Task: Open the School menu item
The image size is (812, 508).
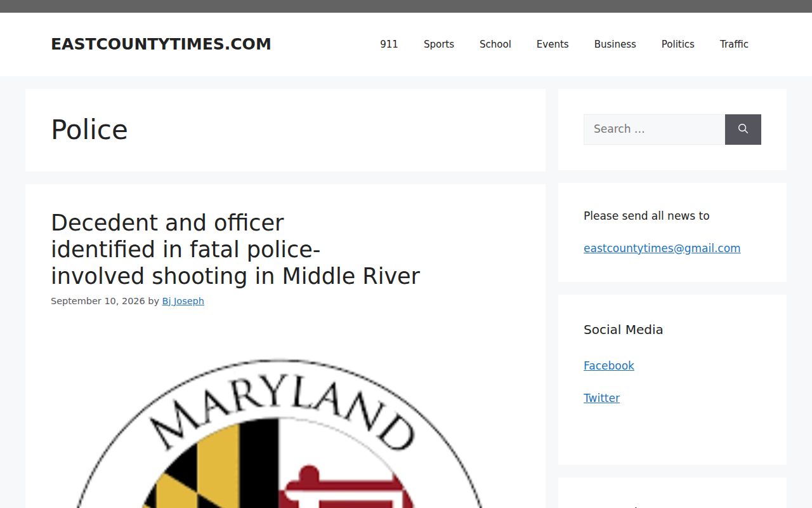Action: point(495,44)
